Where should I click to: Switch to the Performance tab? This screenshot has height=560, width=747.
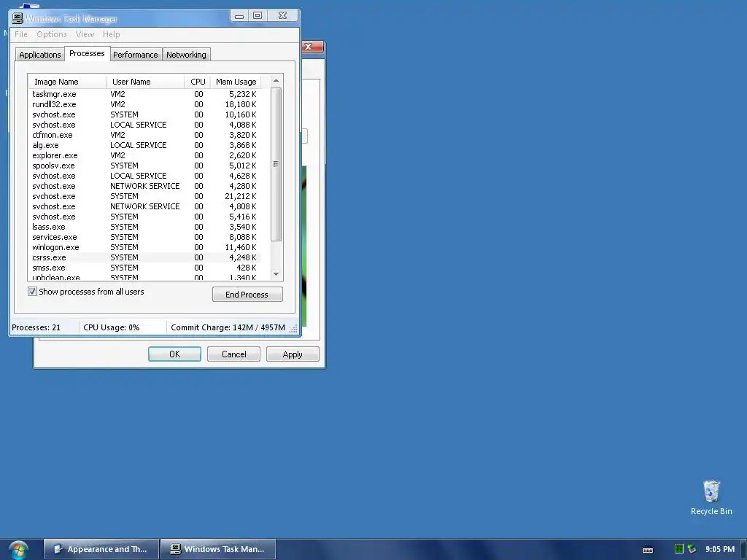pyautogui.click(x=135, y=55)
